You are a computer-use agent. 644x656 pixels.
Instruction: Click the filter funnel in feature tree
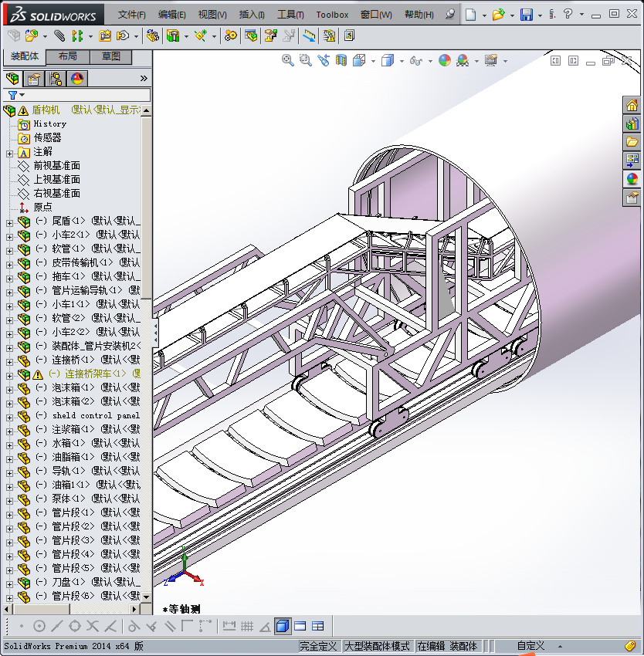coord(12,95)
